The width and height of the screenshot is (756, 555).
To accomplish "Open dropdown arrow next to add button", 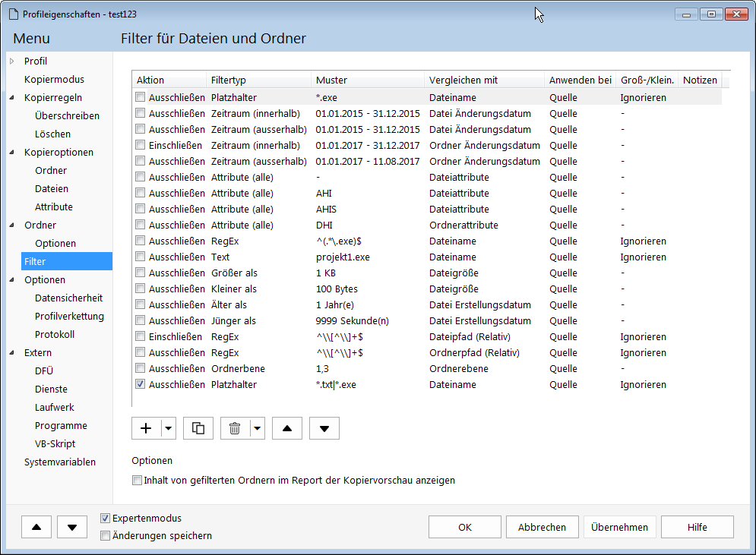I will [x=169, y=428].
